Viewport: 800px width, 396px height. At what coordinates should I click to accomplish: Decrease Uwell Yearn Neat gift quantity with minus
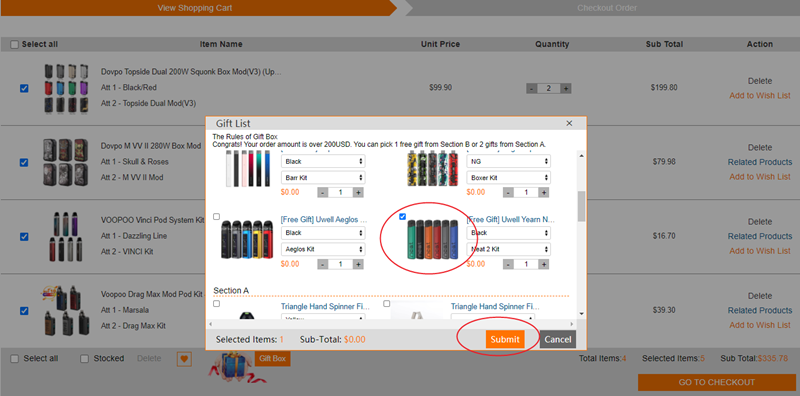508,264
